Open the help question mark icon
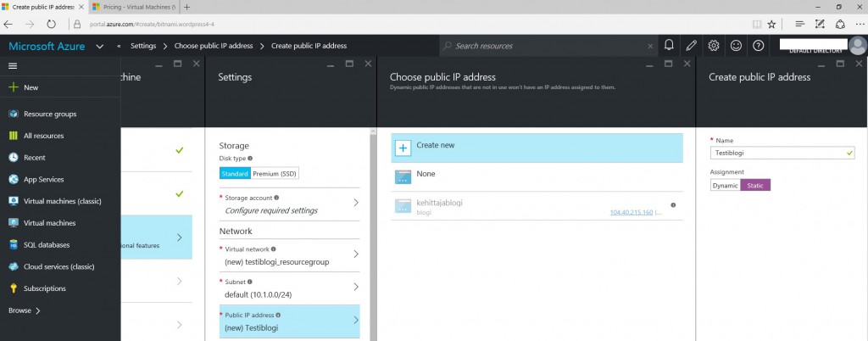This screenshot has width=868, height=341. (x=758, y=46)
